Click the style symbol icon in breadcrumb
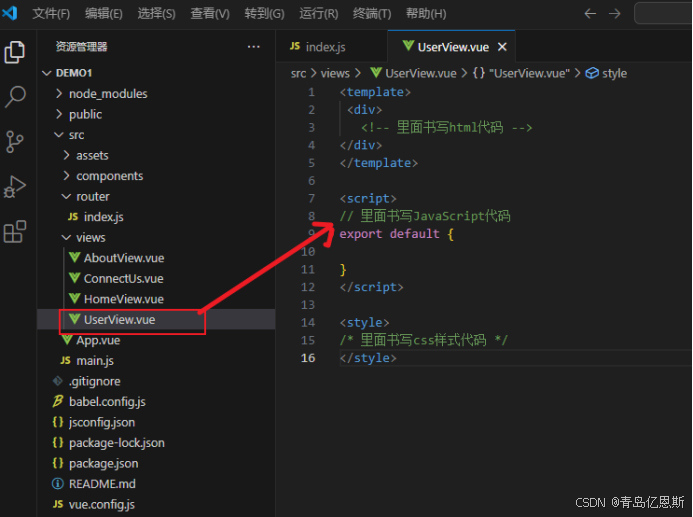The image size is (693, 517). pos(592,73)
